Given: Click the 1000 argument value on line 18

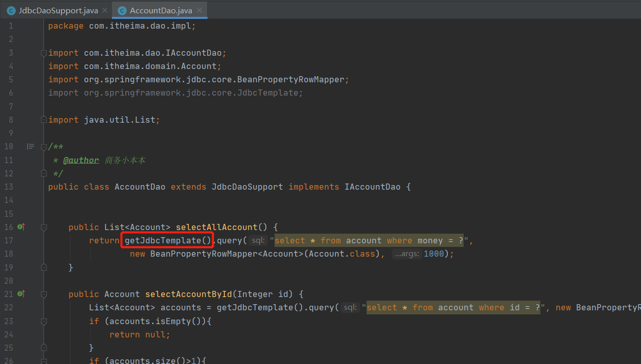Looking at the screenshot, I should tap(434, 254).
